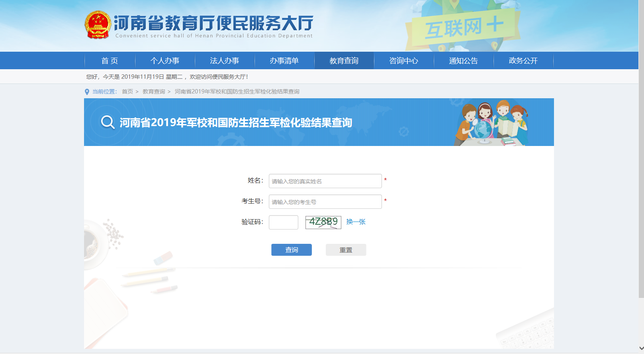Open the 办事清单 menu
The height and width of the screenshot is (354, 644).
(284, 61)
